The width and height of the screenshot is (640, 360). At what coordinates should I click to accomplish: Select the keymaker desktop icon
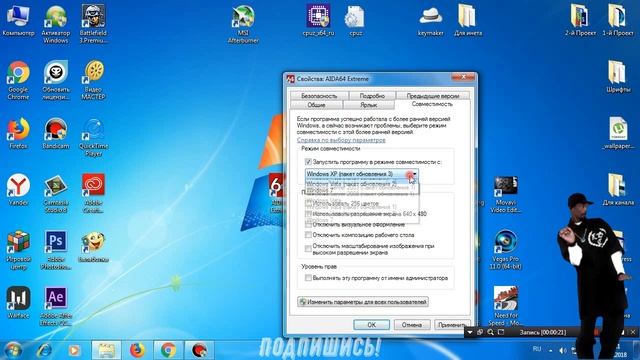click(x=431, y=21)
